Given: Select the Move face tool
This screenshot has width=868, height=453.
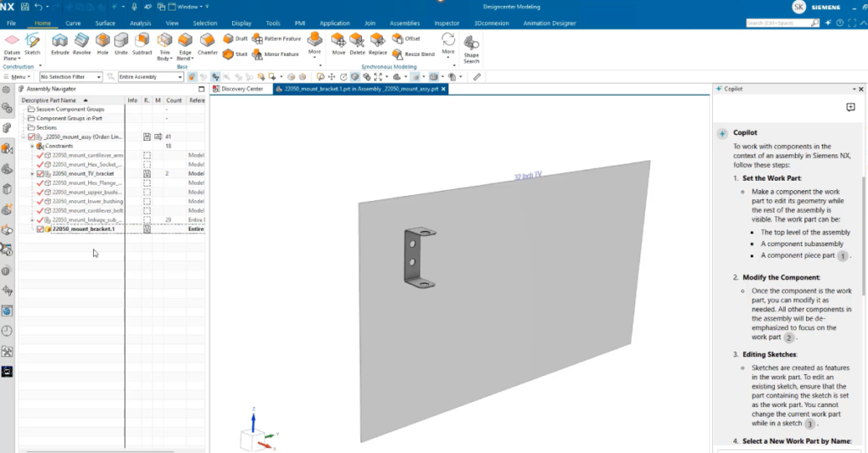Looking at the screenshot, I should pyautogui.click(x=338, y=44).
